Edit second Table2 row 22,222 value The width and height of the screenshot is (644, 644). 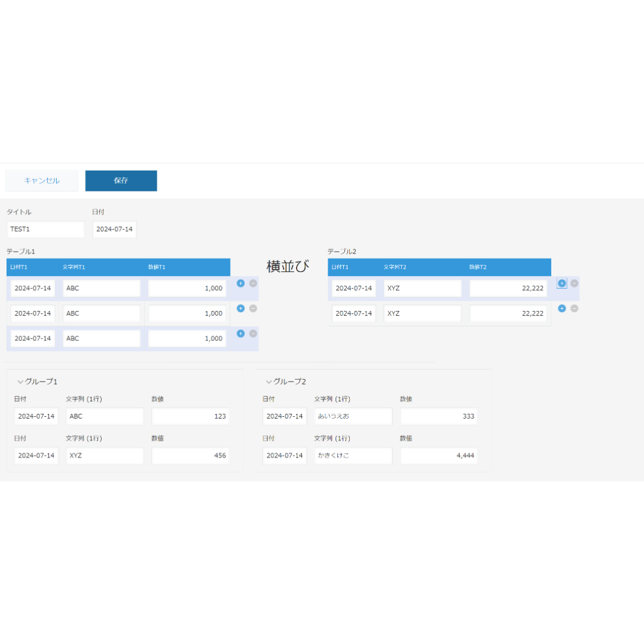coord(508,313)
